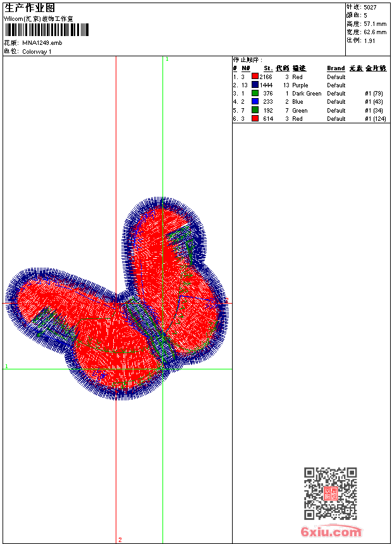392x544 pixels.
Task: Click the Brand column header
Action: (x=336, y=68)
